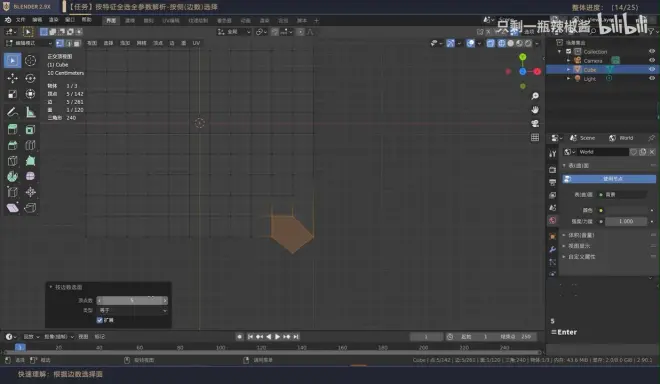Image resolution: width=660 pixels, height=384 pixels.
Task: Activate the Annotate pencil tool
Action: (x=12, y=112)
